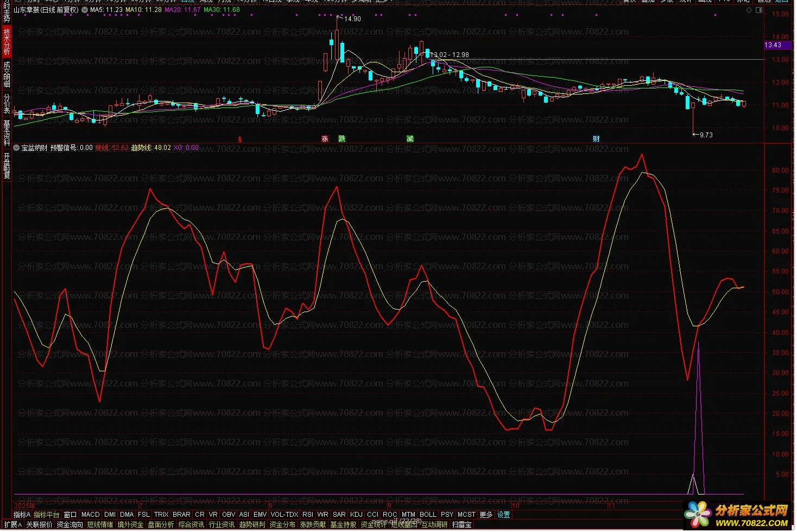The height and width of the screenshot is (532, 797).
Task: Expand the round dropdown beside 宝盆纳财 indicator
Action: point(16,148)
